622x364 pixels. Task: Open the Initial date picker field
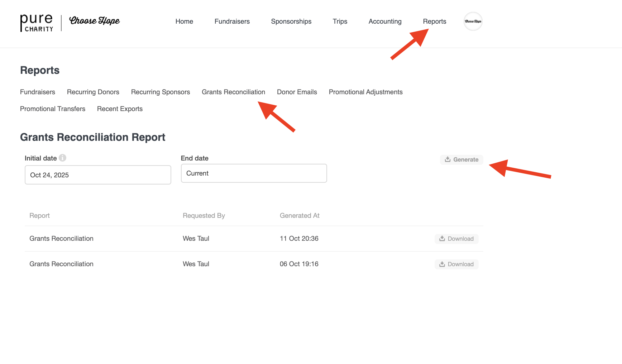pos(98,175)
